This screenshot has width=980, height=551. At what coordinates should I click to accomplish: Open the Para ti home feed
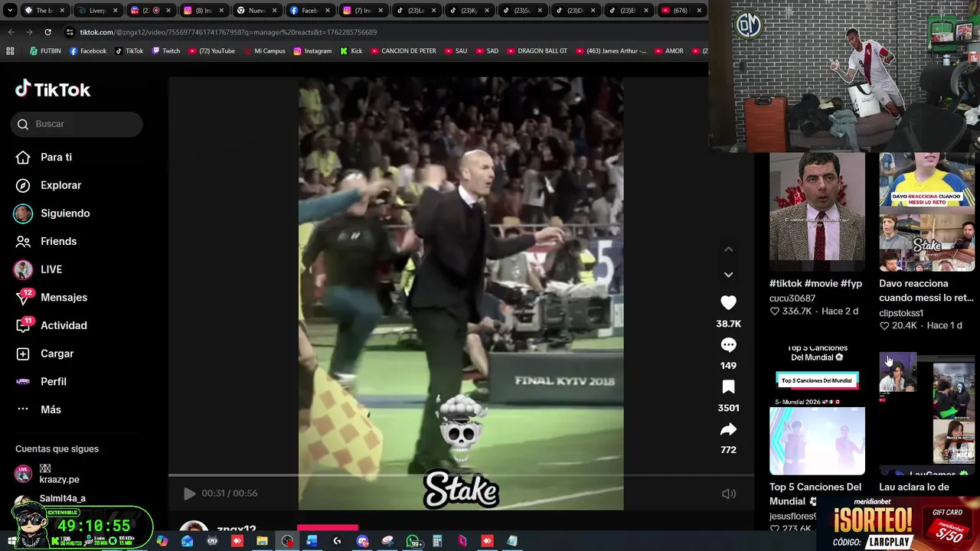(x=44, y=157)
